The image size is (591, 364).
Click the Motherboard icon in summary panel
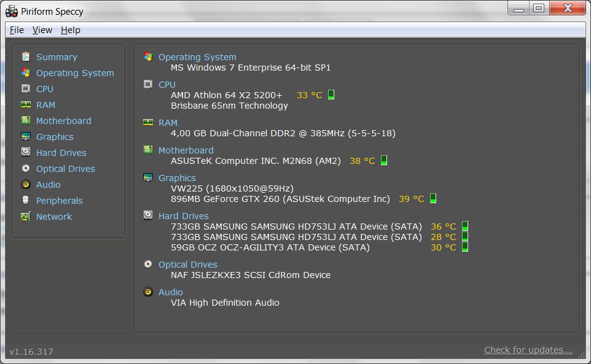pyautogui.click(x=147, y=150)
